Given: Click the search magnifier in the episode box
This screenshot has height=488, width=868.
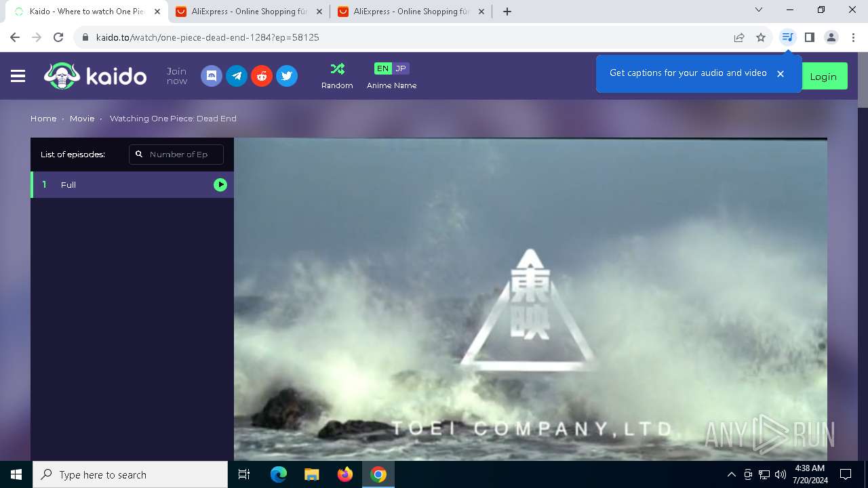Looking at the screenshot, I should point(139,155).
